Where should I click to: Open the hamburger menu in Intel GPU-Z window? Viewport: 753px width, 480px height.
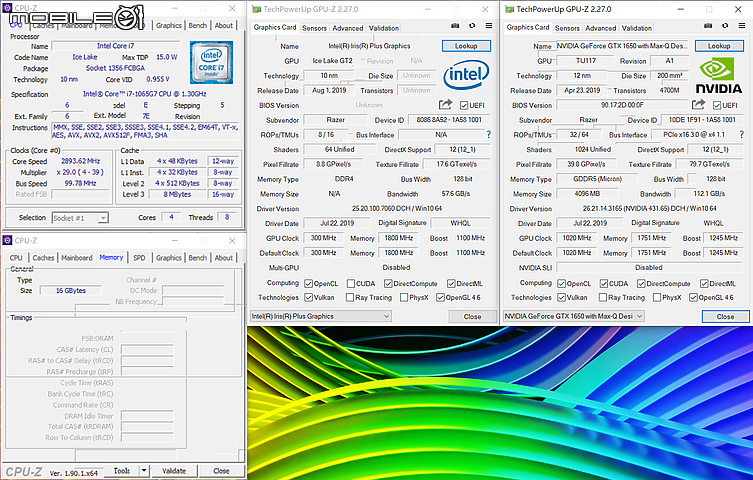(489, 26)
